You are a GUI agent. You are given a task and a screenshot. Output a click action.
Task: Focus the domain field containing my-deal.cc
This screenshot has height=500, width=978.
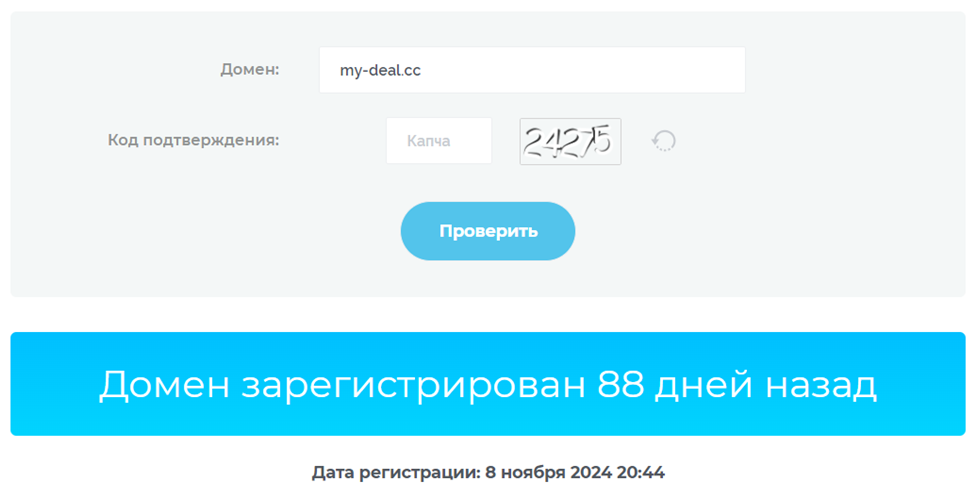click(x=532, y=70)
